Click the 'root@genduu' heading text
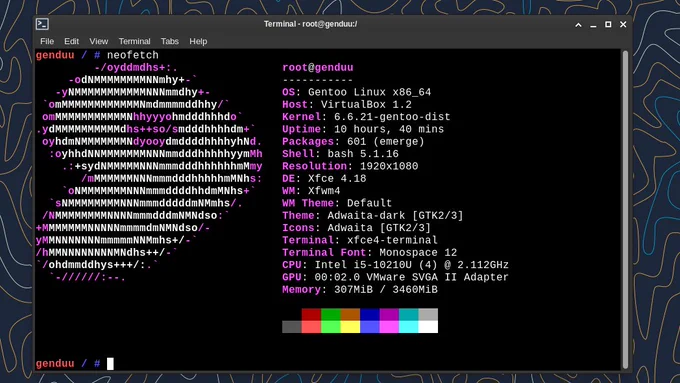 pyautogui.click(x=318, y=68)
